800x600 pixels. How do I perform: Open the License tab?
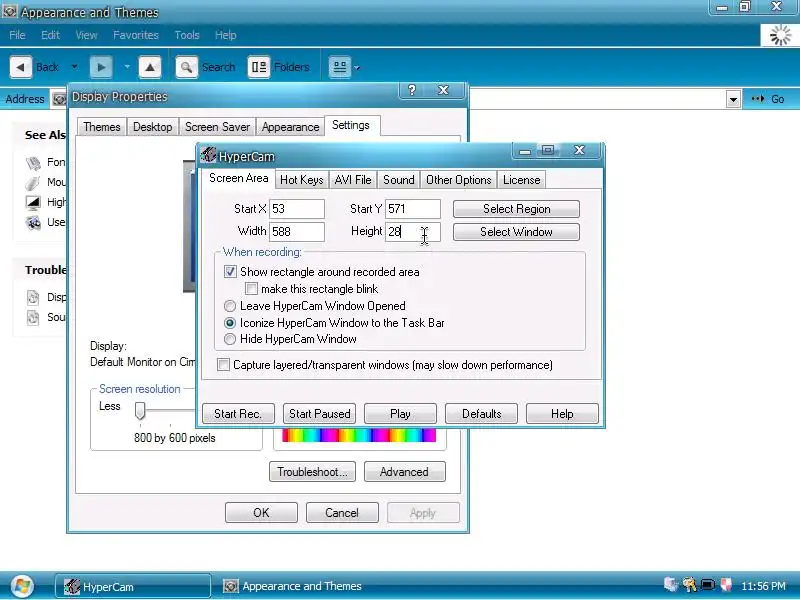tap(521, 180)
